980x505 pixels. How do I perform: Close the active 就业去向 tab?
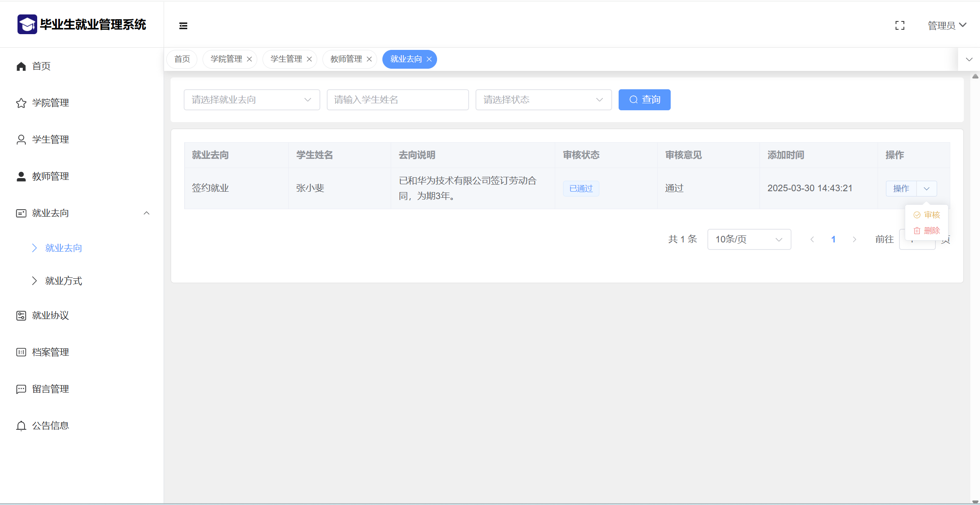pos(429,59)
